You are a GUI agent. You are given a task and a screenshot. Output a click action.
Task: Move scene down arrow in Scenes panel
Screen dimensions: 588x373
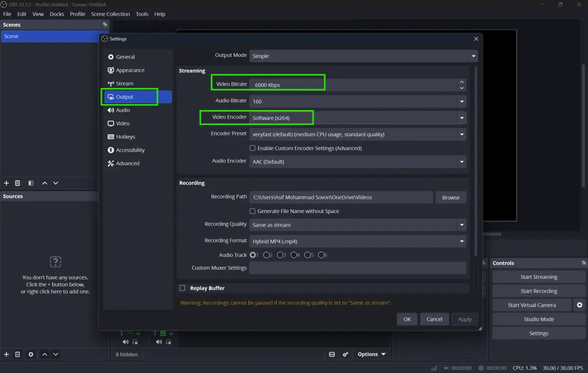[x=56, y=183]
